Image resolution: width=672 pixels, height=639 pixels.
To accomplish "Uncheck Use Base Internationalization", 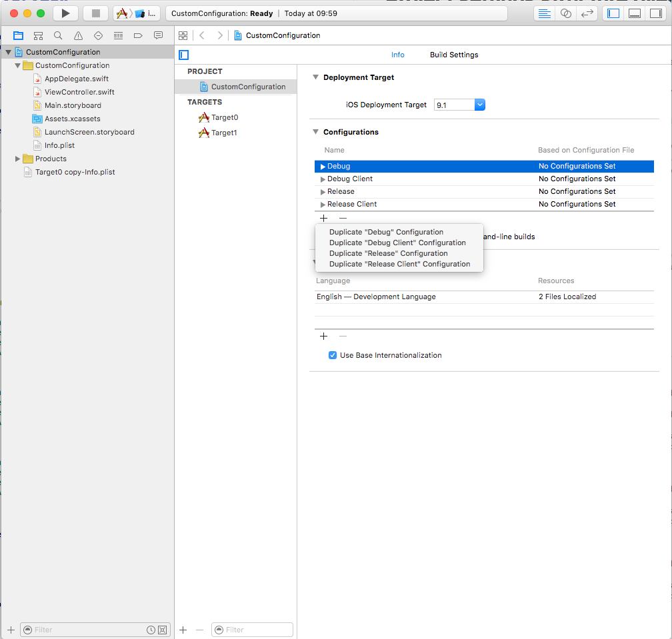I will pyautogui.click(x=333, y=355).
